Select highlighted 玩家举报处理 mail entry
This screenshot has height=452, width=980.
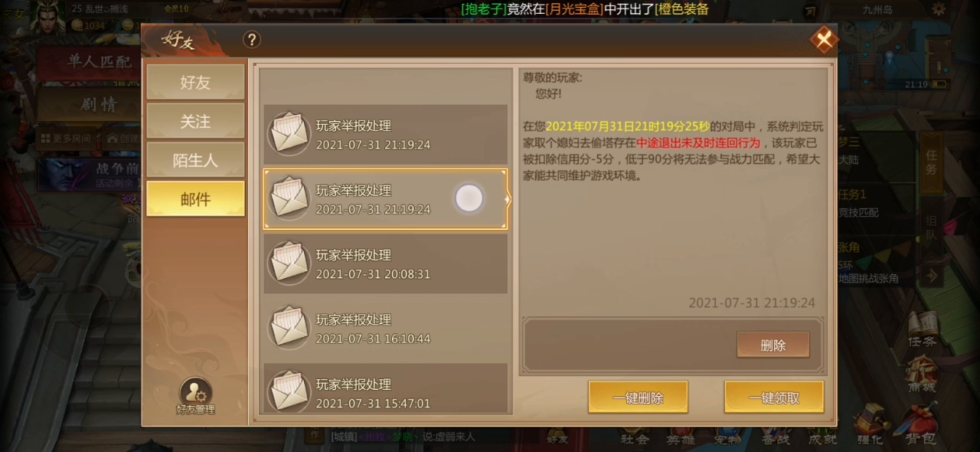tap(385, 199)
